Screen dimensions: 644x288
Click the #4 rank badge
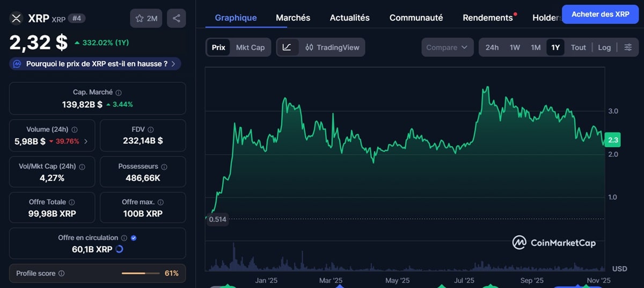(77, 18)
